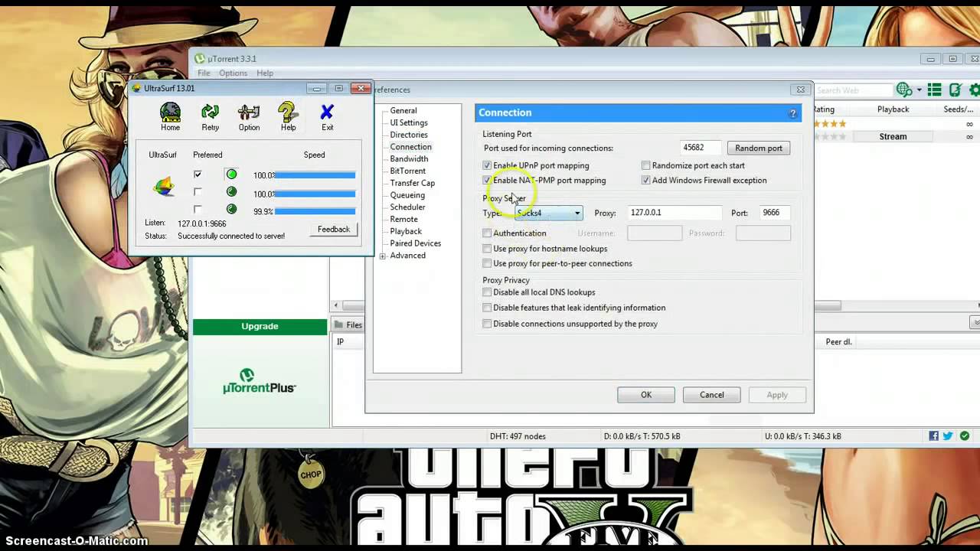Image resolution: width=980 pixels, height=551 pixels.
Task: Click the uTorrent 3.3.1 title bar icon
Action: click(x=200, y=59)
